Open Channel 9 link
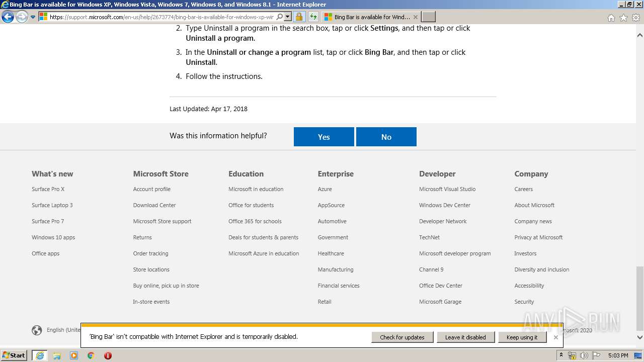 (432, 269)
